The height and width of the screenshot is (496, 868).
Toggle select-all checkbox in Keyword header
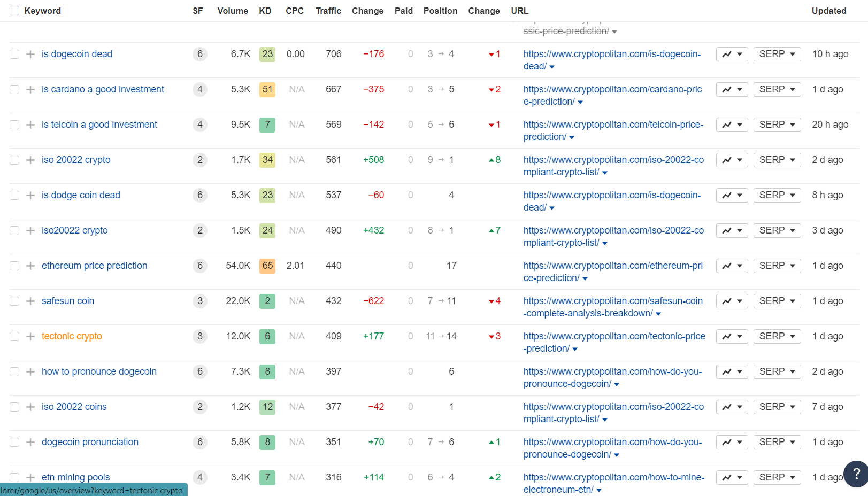pos(14,11)
